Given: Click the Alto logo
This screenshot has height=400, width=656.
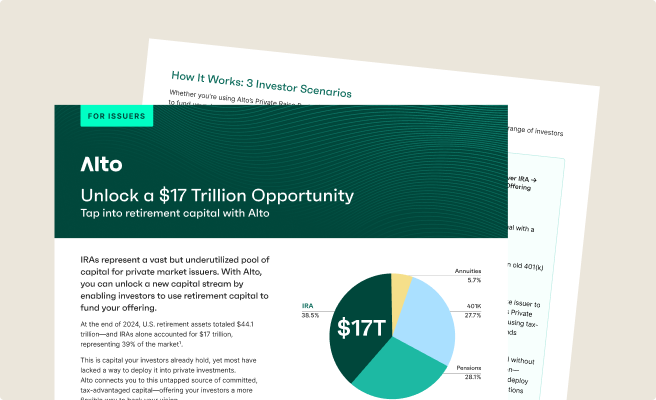Looking at the screenshot, I should 102,164.
